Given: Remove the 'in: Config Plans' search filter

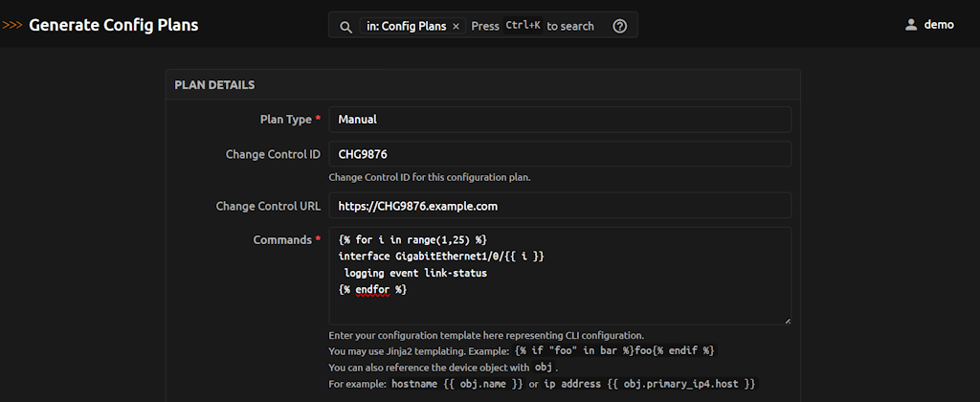Looking at the screenshot, I should coord(456,26).
